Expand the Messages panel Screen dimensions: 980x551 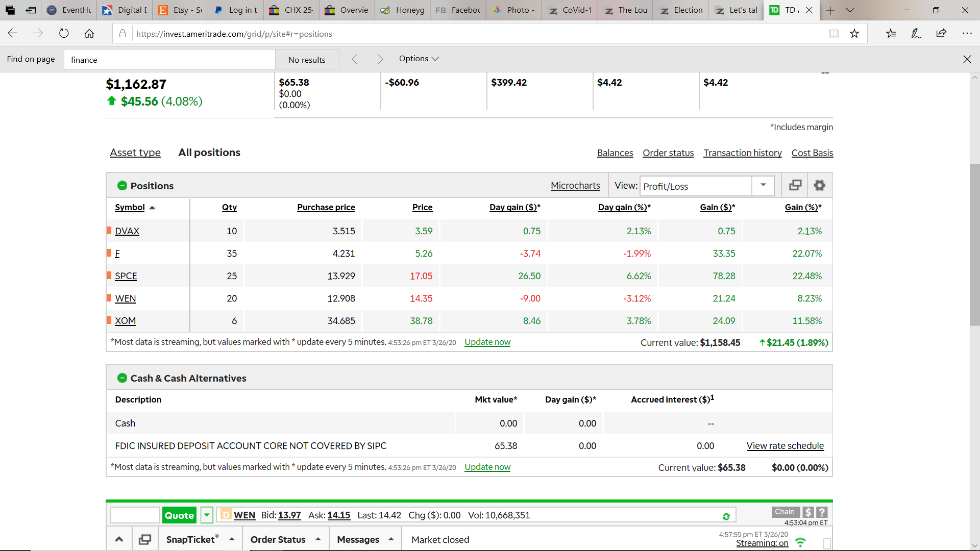coord(365,539)
